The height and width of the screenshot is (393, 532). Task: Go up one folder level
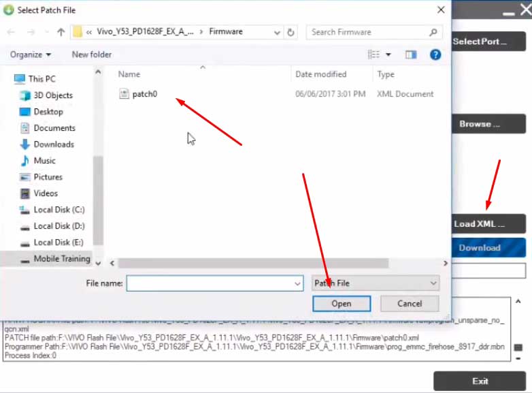61,32
